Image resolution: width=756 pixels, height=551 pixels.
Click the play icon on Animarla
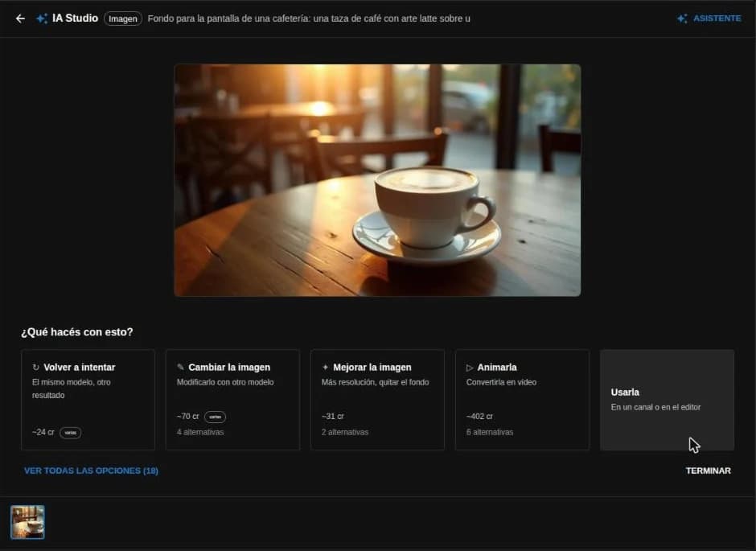[x=470, y=368]
